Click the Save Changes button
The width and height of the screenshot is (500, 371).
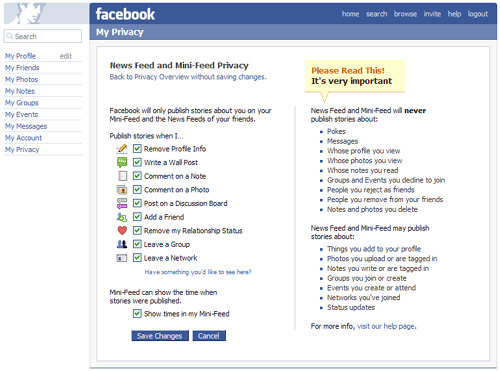coord(160,336)
